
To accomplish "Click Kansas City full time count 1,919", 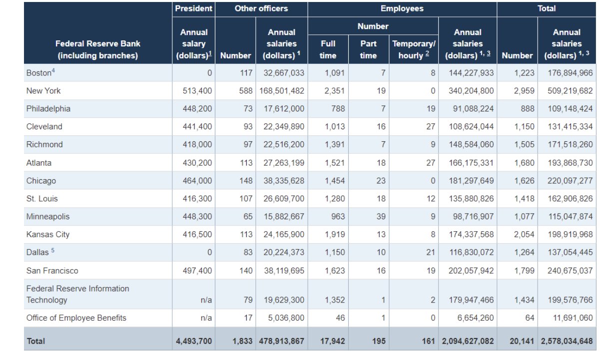I will point(335,235).
